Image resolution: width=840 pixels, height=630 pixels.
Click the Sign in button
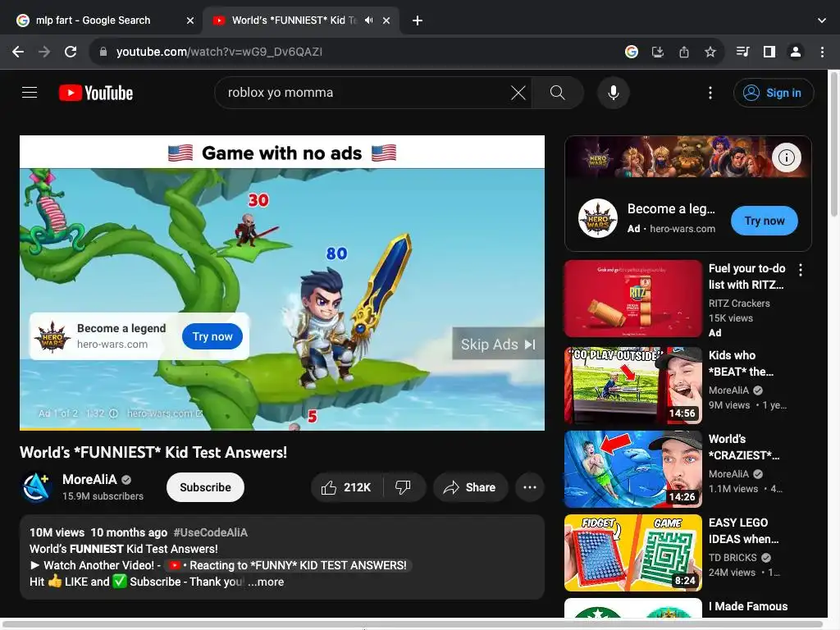click(774, 93)
